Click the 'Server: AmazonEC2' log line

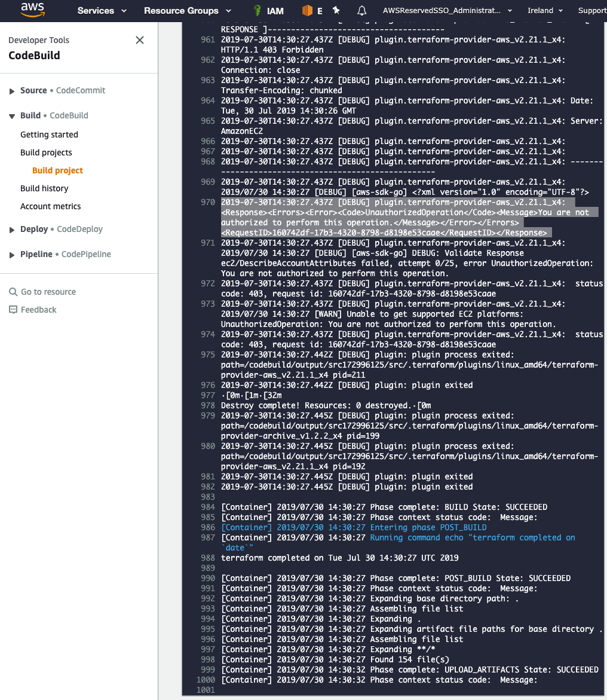coord(412,126)
